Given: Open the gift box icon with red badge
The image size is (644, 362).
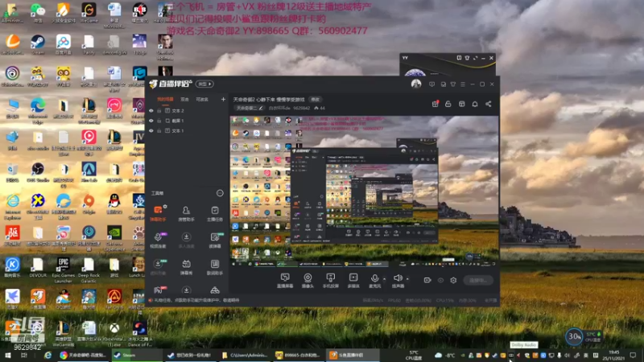Looking at the screenshot, I should [435, 104].
